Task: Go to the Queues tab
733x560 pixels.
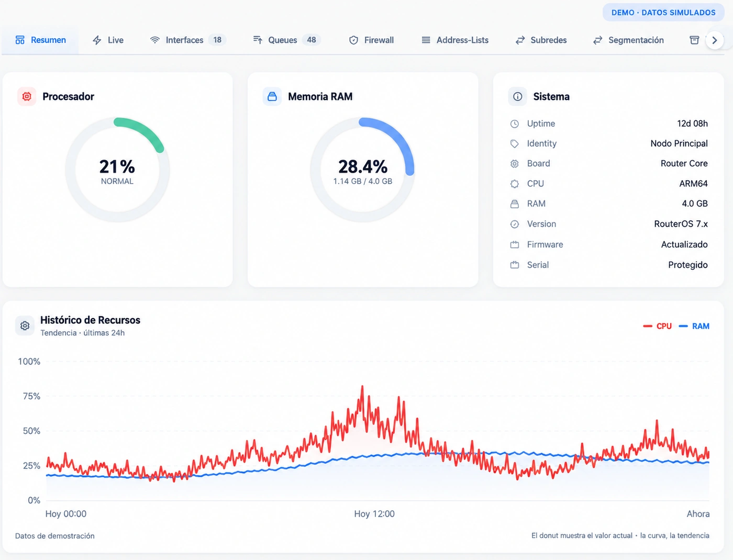Action: coord(286,40)
